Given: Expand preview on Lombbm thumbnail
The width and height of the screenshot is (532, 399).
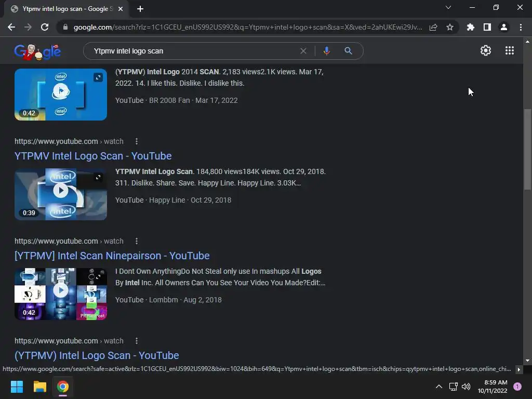Looking at the screenshot, I should [x=98, y=277].
